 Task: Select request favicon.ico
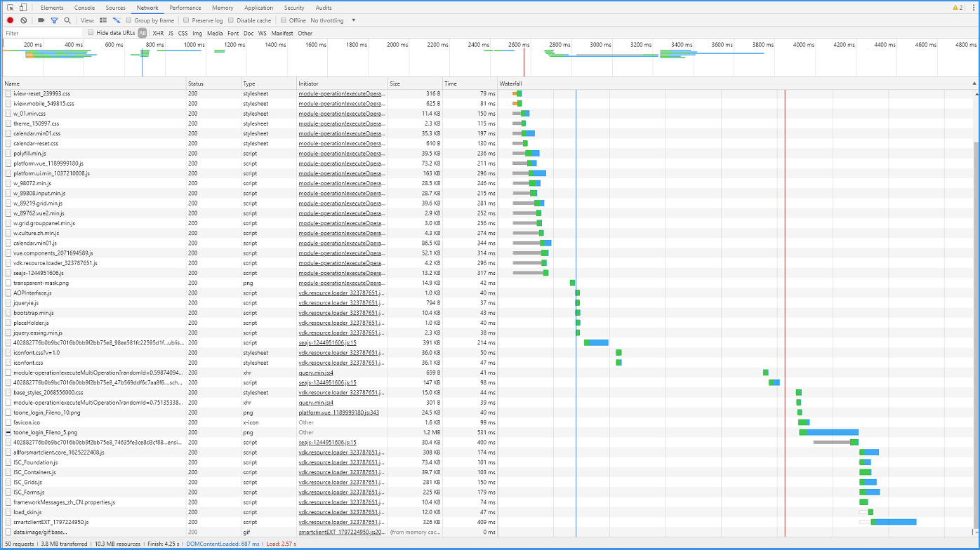27,422
